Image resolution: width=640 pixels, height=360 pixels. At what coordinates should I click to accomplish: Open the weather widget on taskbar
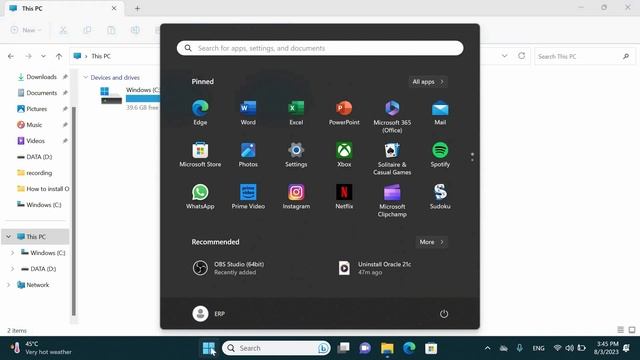[41, 348]
